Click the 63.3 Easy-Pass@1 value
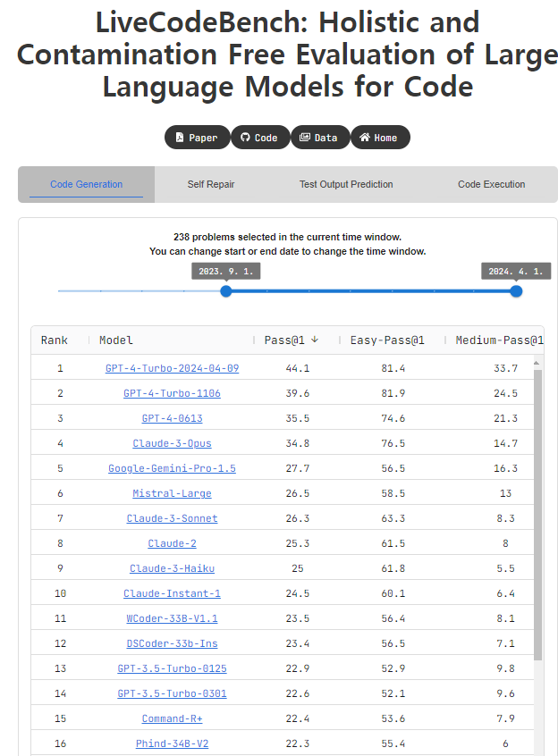The height and width of the screenshot is (756, 558). pos(393,518)
